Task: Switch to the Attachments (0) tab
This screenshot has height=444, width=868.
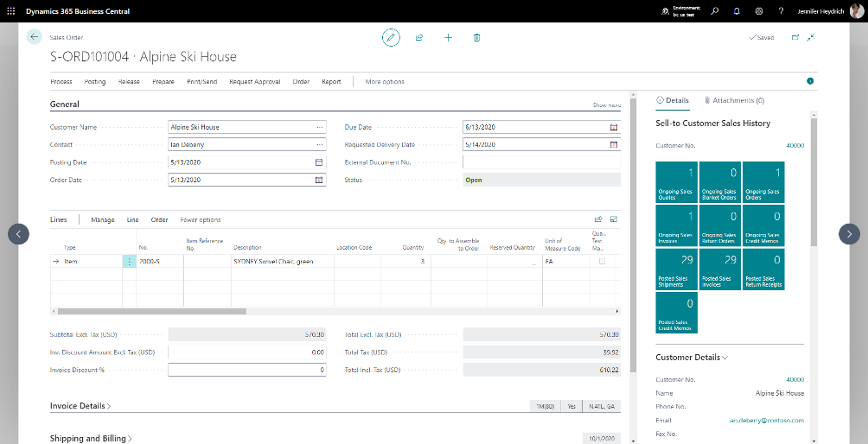Action: [734, 100]
